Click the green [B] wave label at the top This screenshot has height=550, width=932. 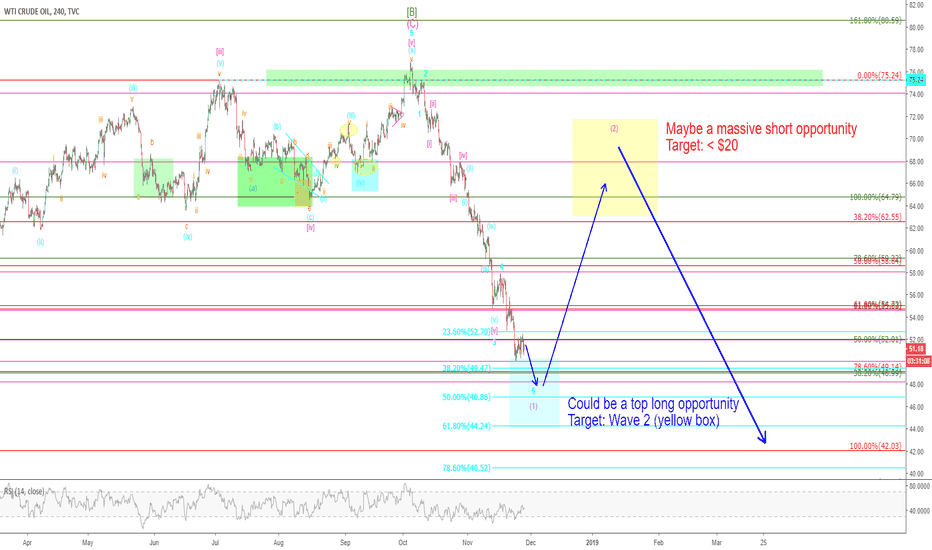point(412,11)
